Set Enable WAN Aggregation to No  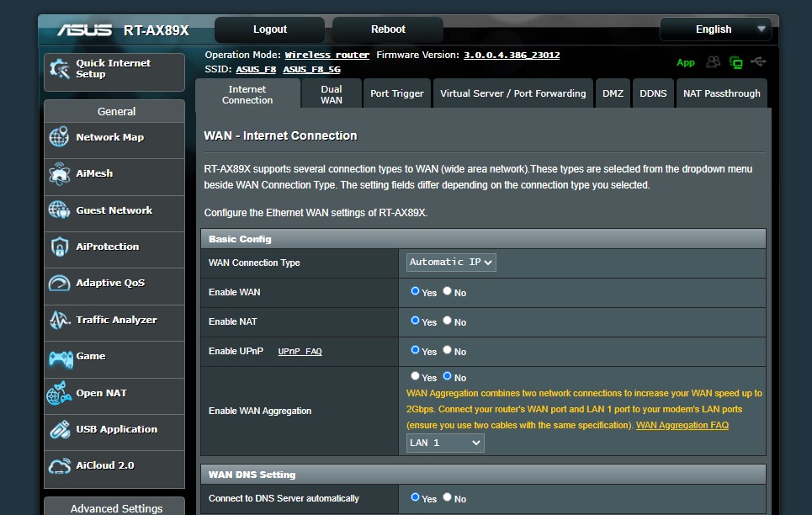pos(448,376)
